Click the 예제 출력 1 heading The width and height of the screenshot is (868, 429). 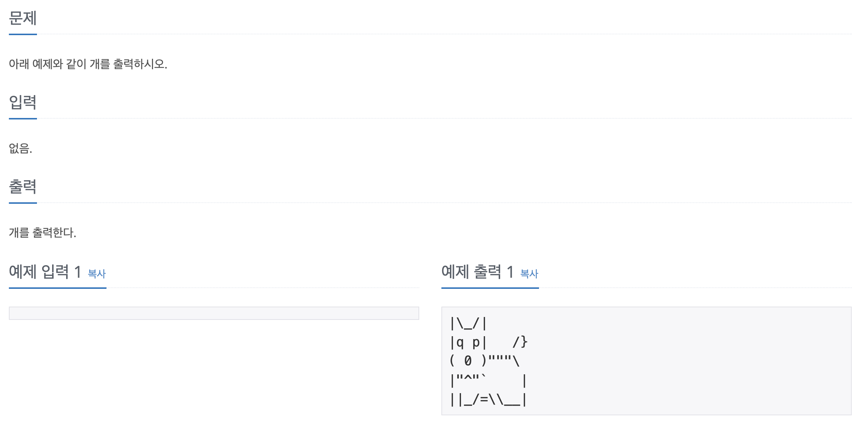(x=477, y=271)
